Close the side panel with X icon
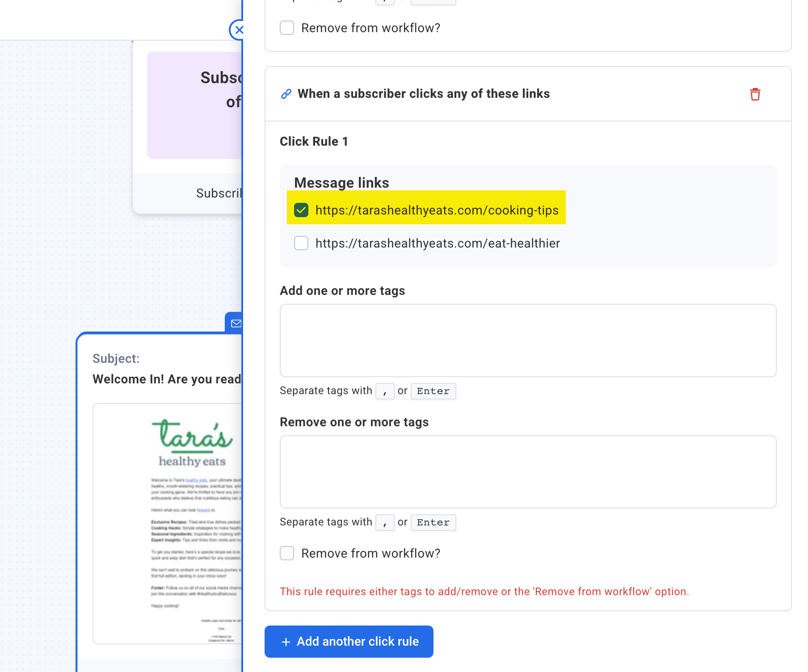808x672 pixels. (238, 30)
